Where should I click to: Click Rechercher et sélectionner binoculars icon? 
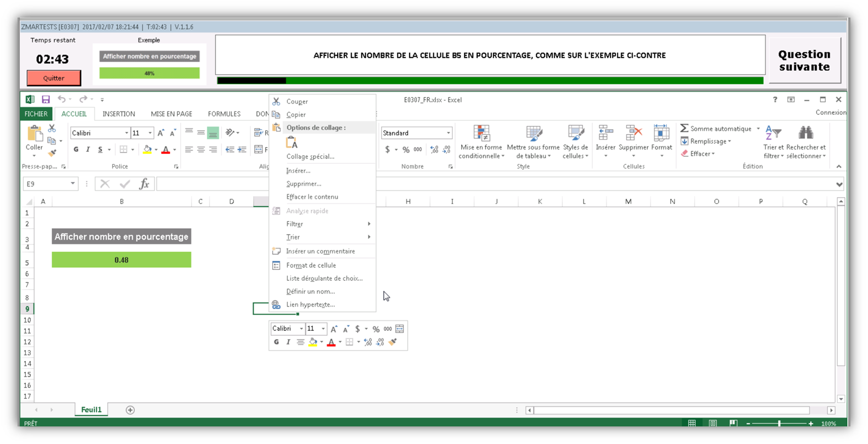[806, 133]
